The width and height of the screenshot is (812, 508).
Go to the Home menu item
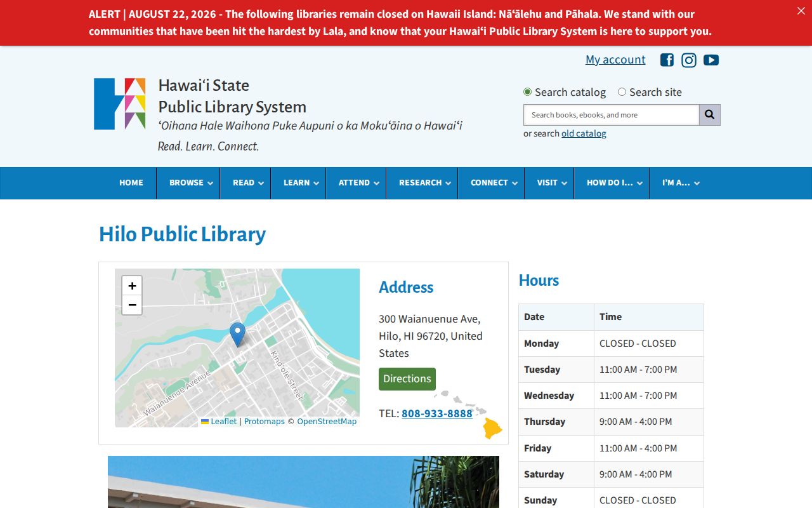[x=131, y=183]
